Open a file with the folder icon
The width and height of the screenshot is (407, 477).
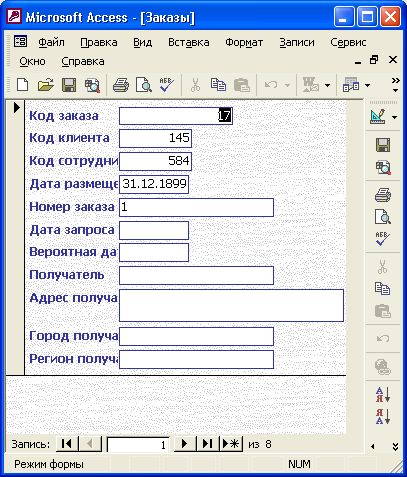[45, 85]
